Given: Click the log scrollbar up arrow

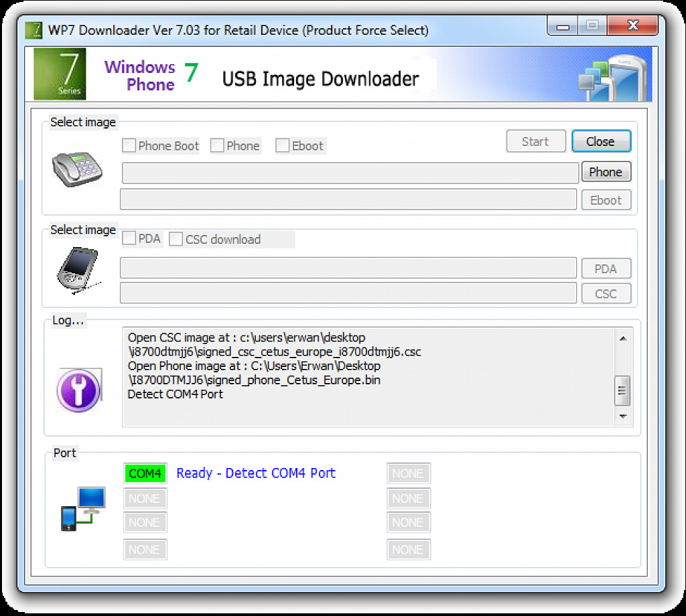Looking at the screenshot, I should click(623, 338).
